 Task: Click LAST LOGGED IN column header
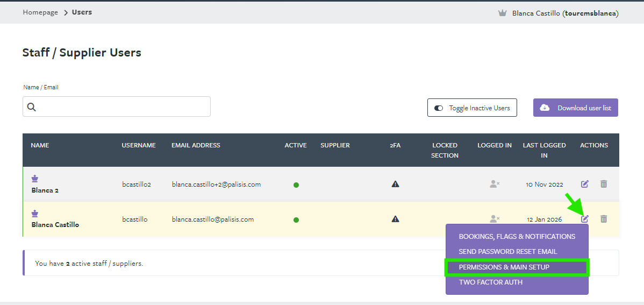[544, 151]
